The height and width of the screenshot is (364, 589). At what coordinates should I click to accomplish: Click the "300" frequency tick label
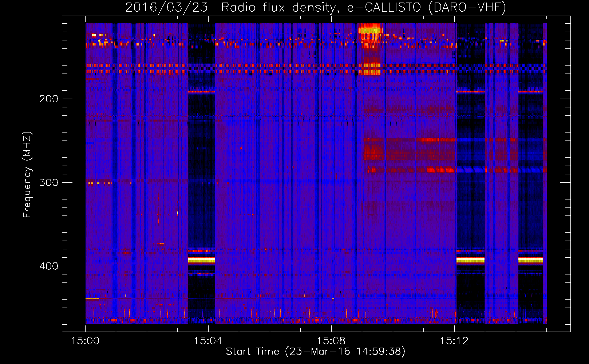[49, 182]
